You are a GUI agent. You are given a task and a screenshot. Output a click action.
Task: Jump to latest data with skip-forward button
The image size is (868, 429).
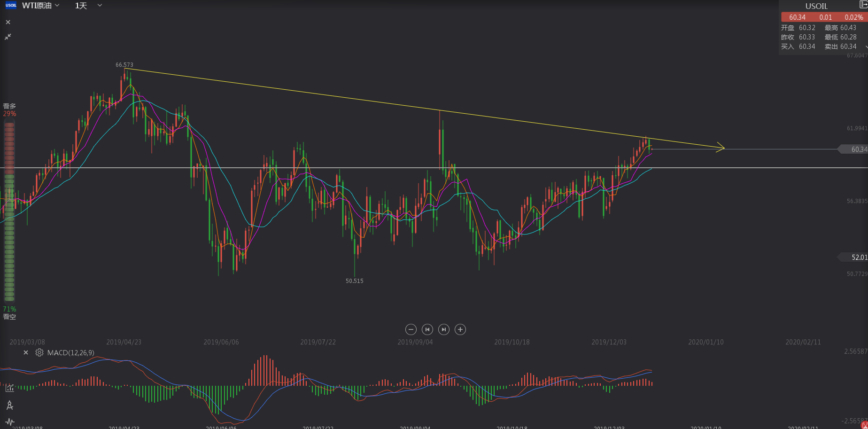(444, 329)
